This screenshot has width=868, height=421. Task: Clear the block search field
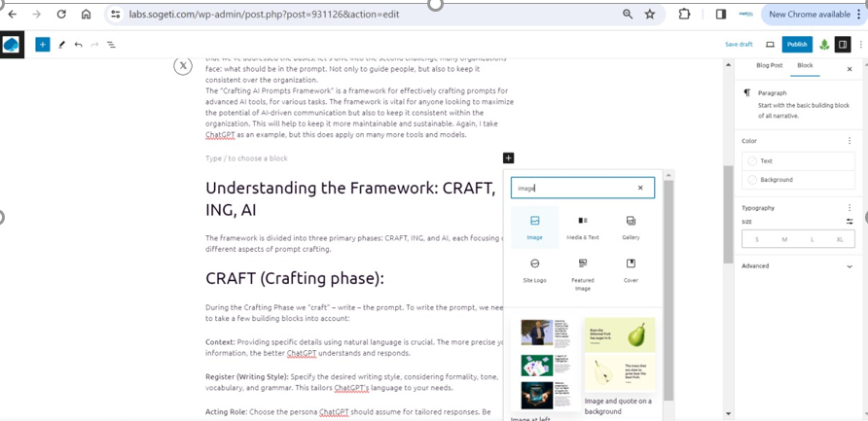click(640, 188)
